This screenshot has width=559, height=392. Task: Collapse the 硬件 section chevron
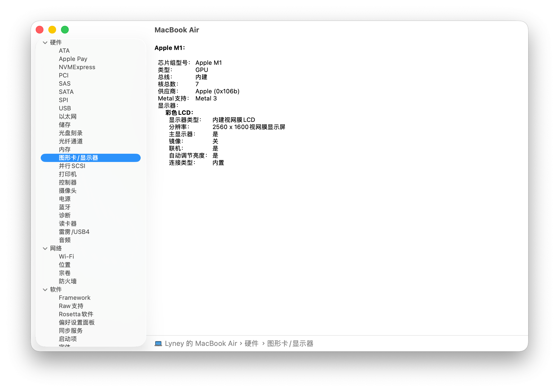pos(45,43)
